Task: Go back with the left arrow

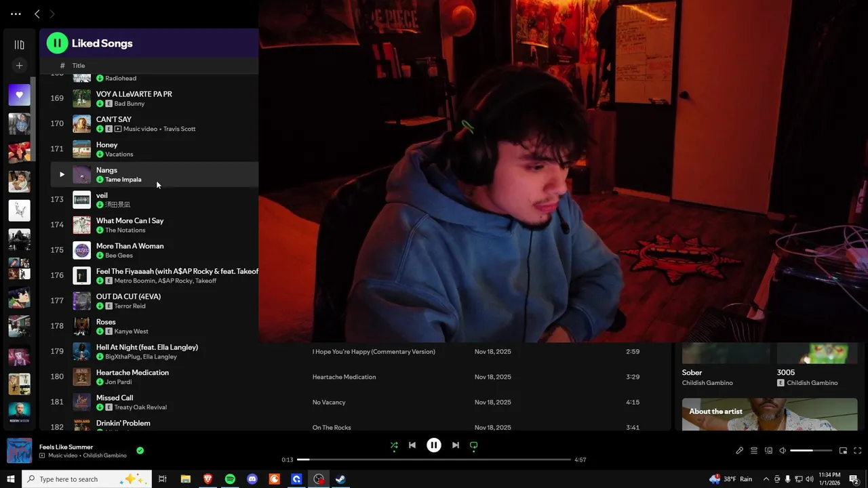Action: (x=37, y=14)
